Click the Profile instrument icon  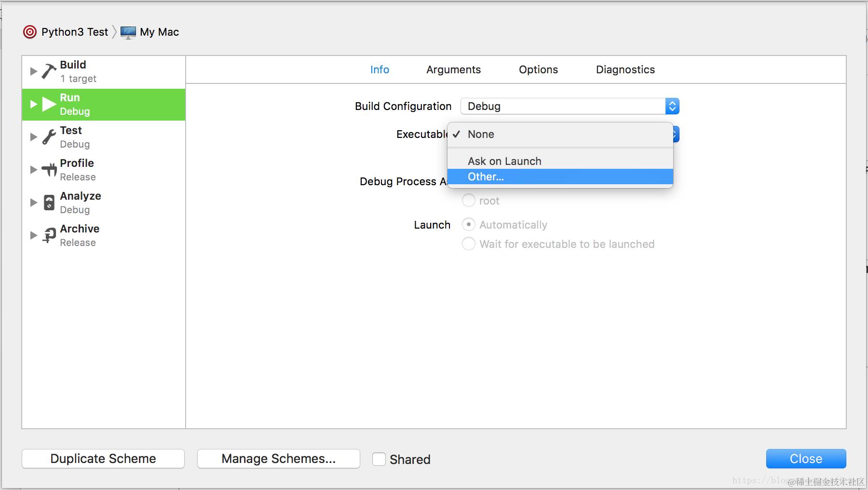[49, 170]
